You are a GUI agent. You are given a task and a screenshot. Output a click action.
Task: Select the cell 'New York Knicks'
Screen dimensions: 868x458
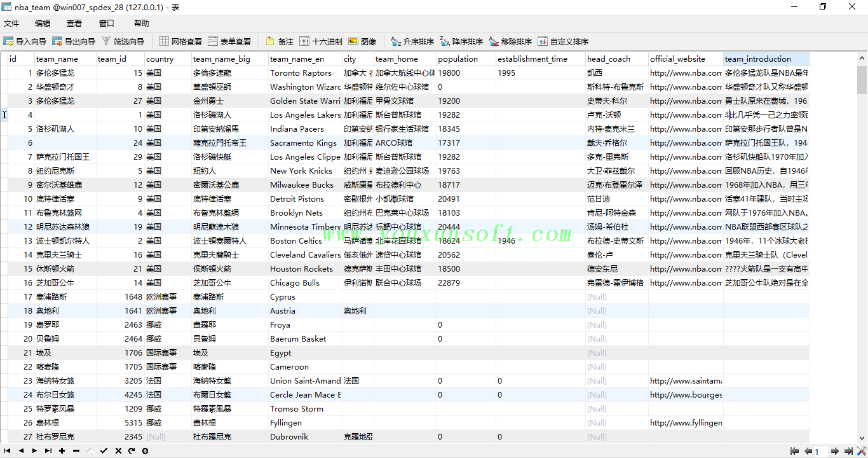pyautogui.click(x=305, y=171)
